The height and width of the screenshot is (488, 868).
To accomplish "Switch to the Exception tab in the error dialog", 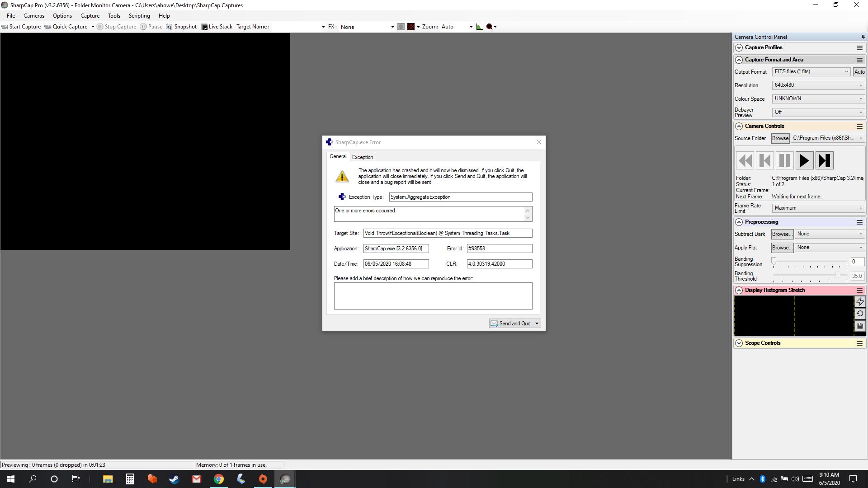I will tap(363, 157).
